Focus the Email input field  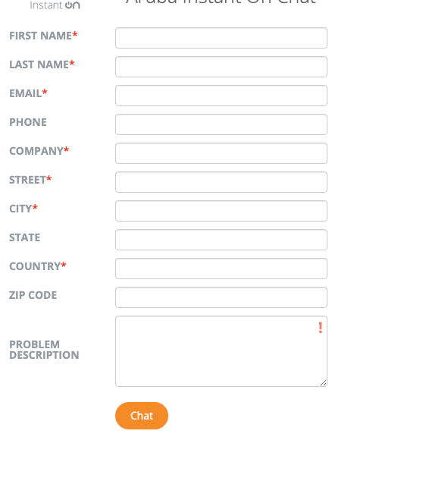221,96
